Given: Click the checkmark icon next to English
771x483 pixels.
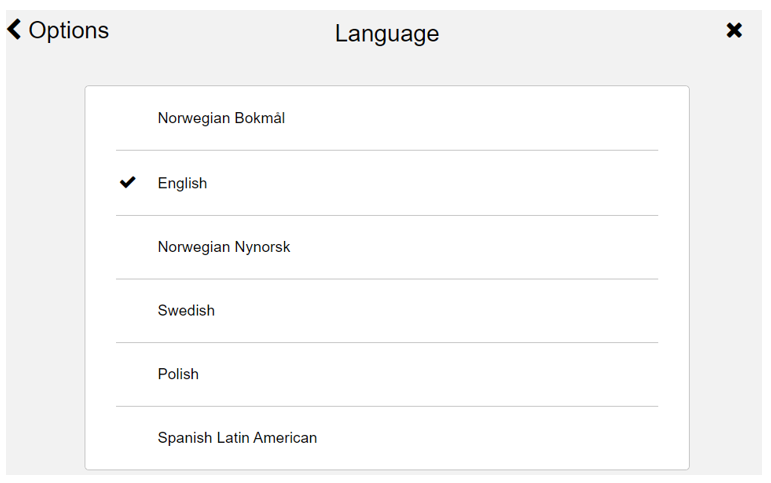Looking at the screenshot, I should point(127,182).
